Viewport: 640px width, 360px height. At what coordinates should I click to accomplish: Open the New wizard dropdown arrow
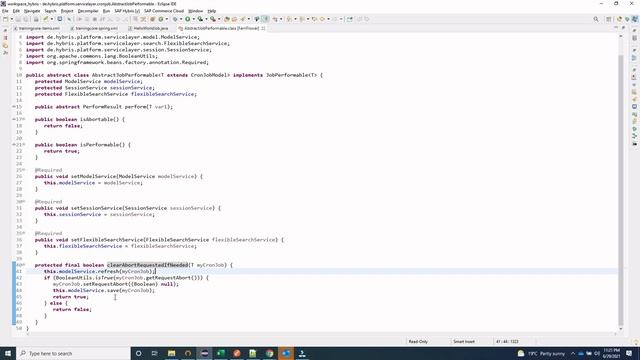point(11,19)
